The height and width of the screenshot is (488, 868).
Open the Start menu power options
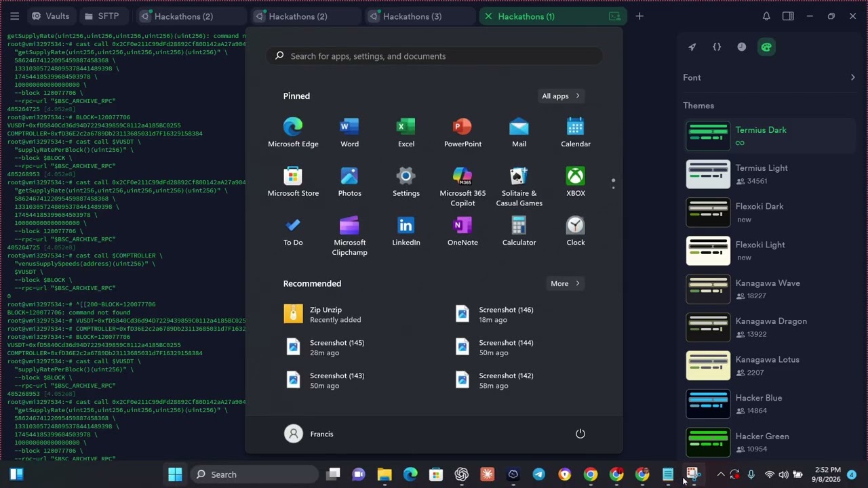coord(580,434)
